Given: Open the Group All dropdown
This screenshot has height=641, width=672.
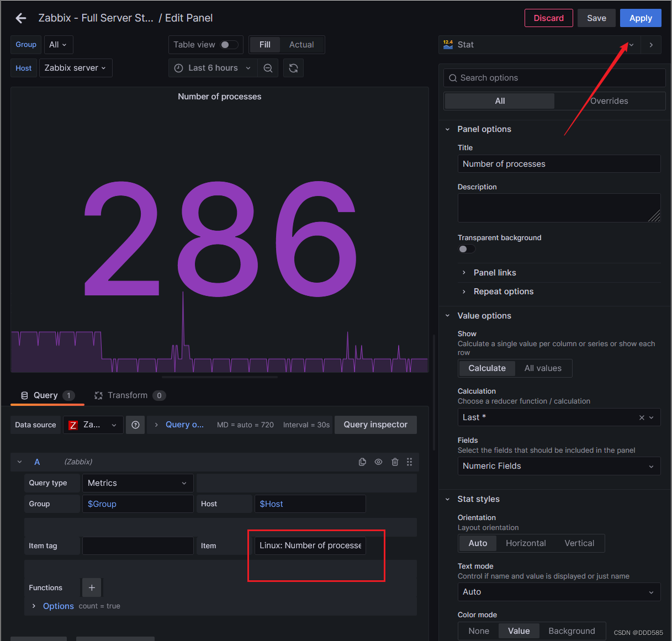Looking at the screenshot, I should pos(58,45).
